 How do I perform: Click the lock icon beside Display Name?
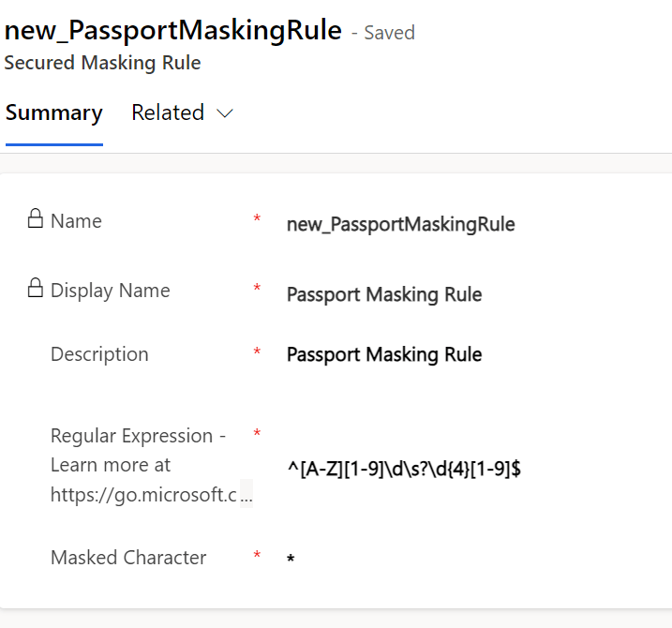(35, 289)
